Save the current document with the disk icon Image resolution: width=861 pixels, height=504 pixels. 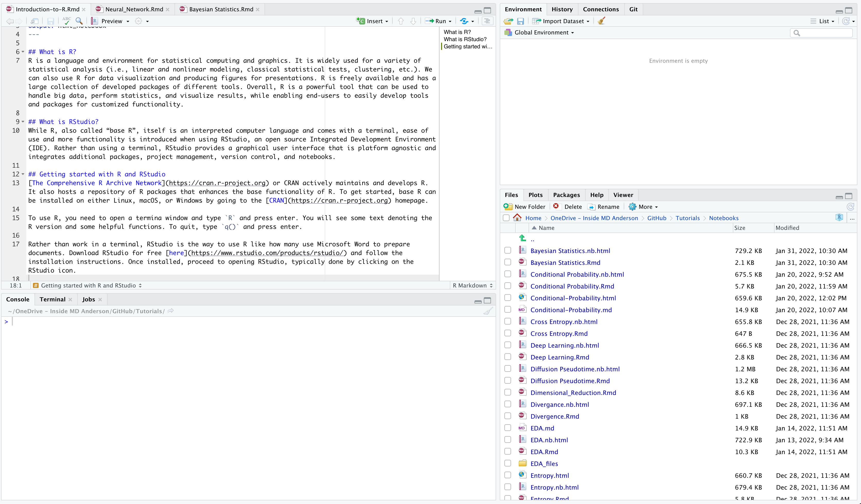[51, 21]
